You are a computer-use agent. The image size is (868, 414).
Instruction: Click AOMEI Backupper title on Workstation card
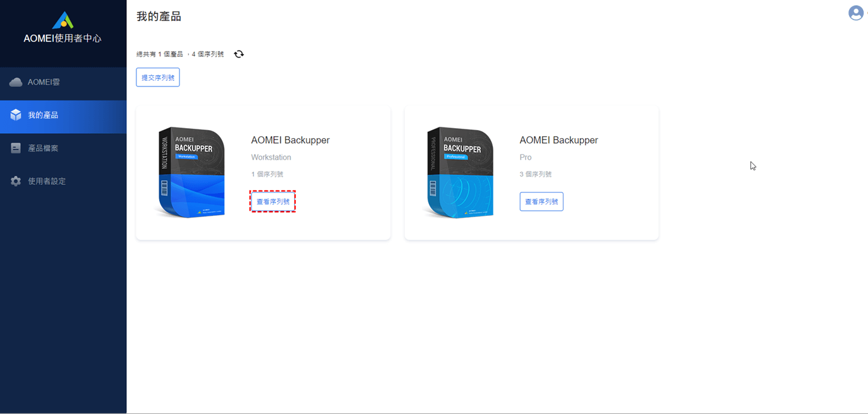click(291, 140)
